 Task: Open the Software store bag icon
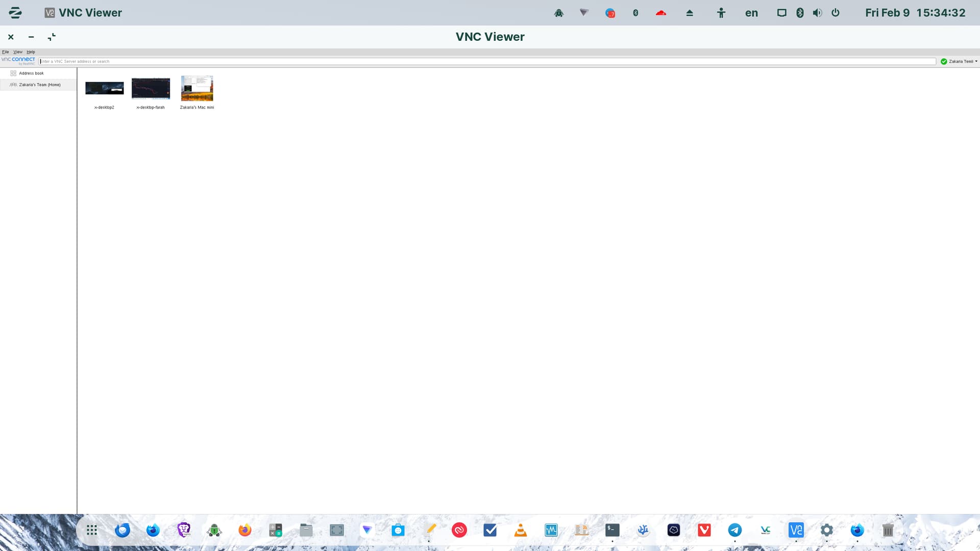click(x=398, y=531)
